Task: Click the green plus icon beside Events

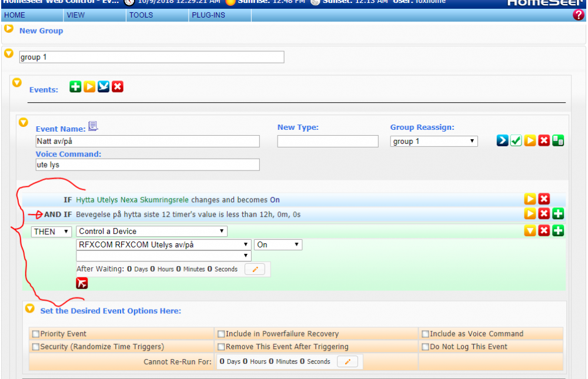Action: coord(75,87)
